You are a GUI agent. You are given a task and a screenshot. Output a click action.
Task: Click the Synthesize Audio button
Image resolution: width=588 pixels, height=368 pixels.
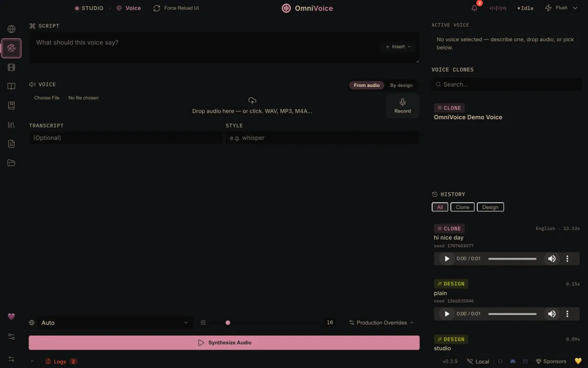224,342
